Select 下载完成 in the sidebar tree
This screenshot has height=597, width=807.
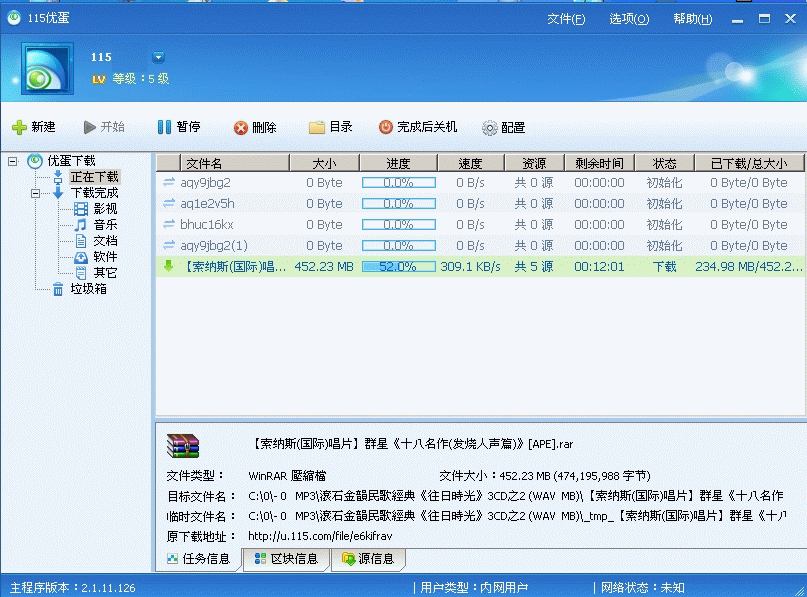tap(95, 193)
